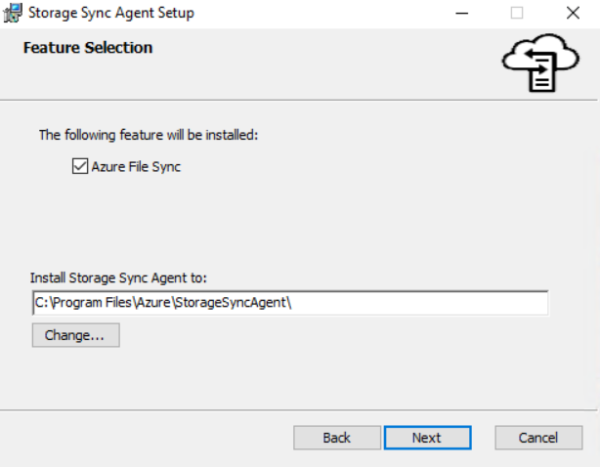600x467 pixels.
Task: Uncheck the Azure File Sync checkbox
Action: [x=80, y=167]
